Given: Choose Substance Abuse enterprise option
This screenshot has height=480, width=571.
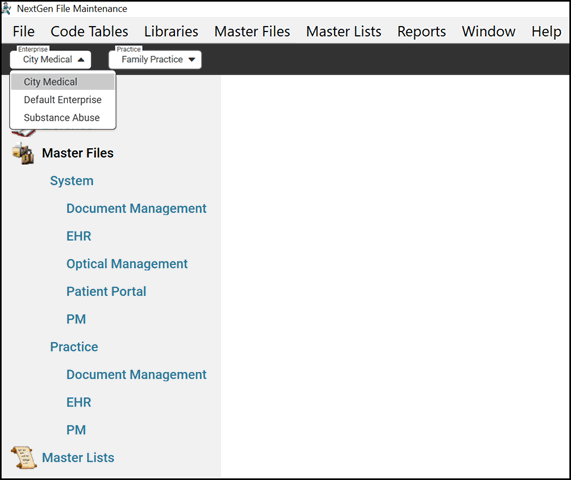Looking at the screenshot, I should (62, 118).
